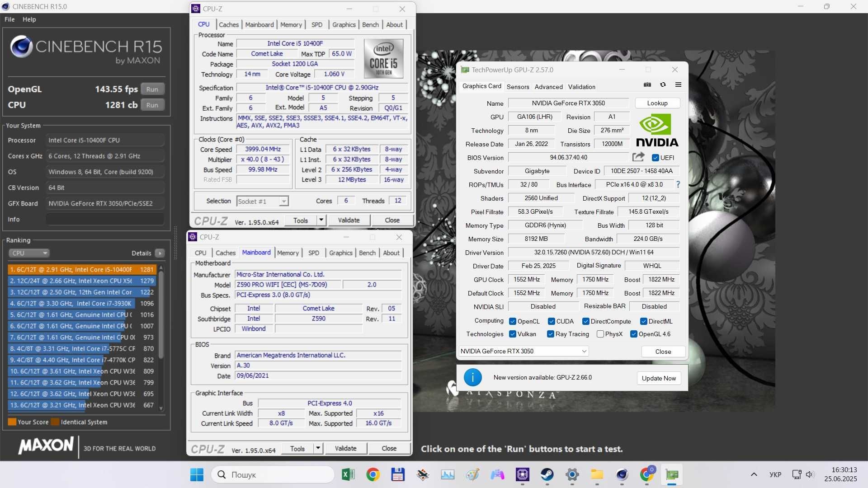
Task: Toggle the UEFI checkbox
Action: pyautogui.click(x=656, y=158)
